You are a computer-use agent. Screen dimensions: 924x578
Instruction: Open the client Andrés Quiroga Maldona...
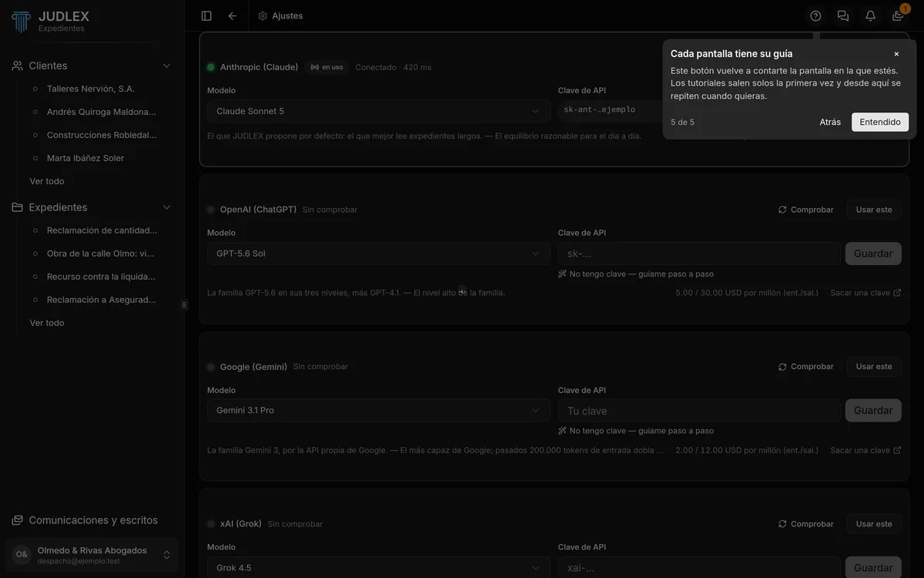tap(101, 112)
